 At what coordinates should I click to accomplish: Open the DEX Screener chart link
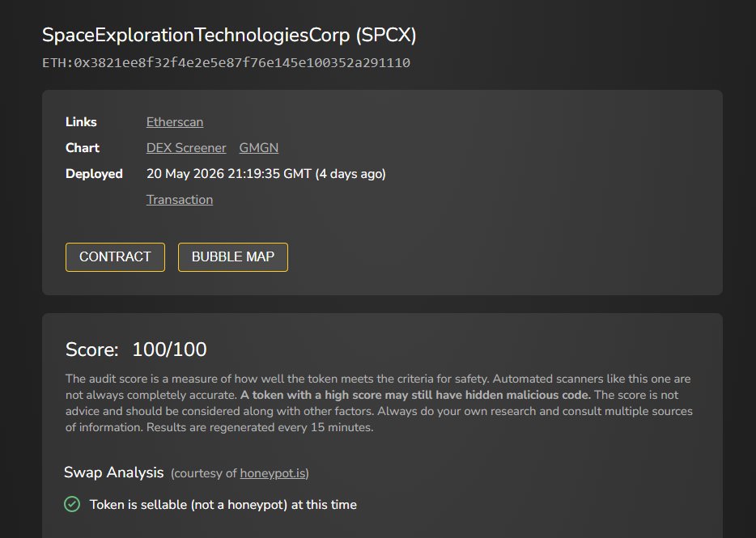186,148
